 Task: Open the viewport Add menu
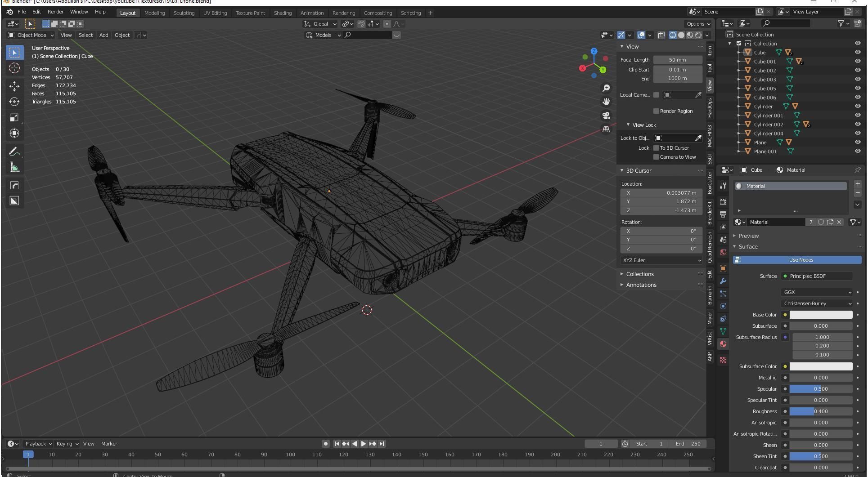coord(103,35)
